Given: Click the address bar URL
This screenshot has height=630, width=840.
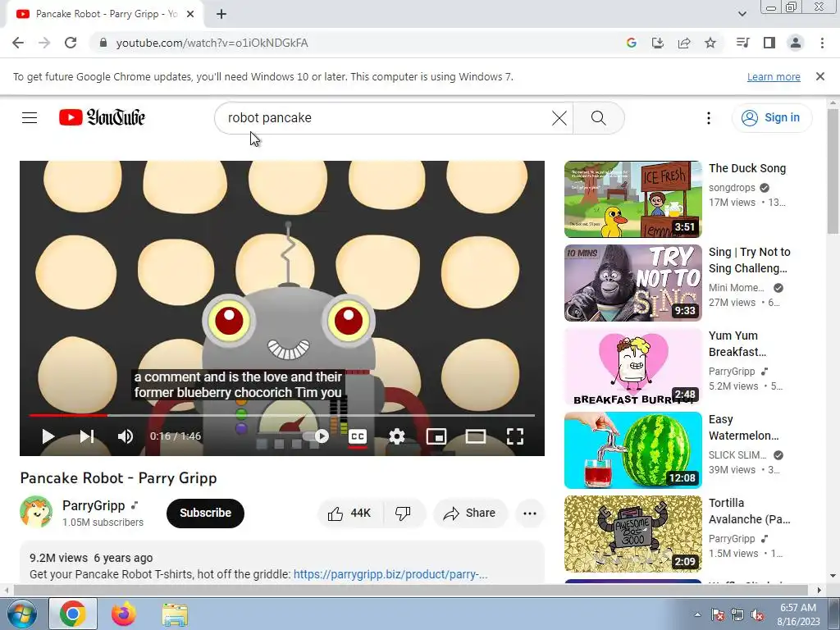Looking at the screenshot, I should (x=212, y=43).
